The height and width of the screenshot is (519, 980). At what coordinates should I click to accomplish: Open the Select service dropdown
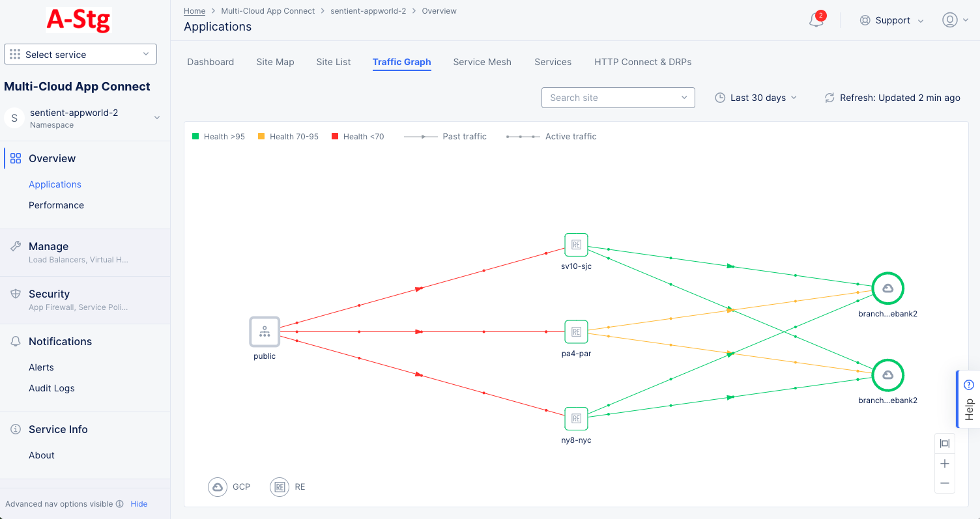click(x=79, y=54)
